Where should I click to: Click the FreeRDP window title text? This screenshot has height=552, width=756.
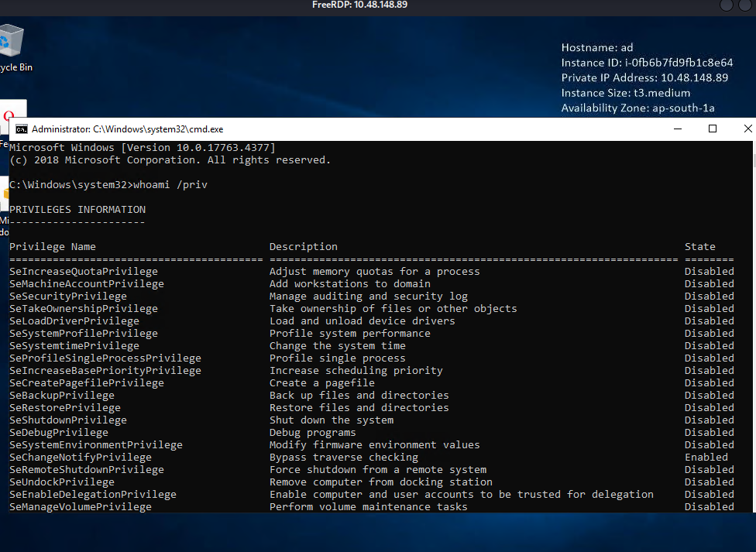point(359,5)
